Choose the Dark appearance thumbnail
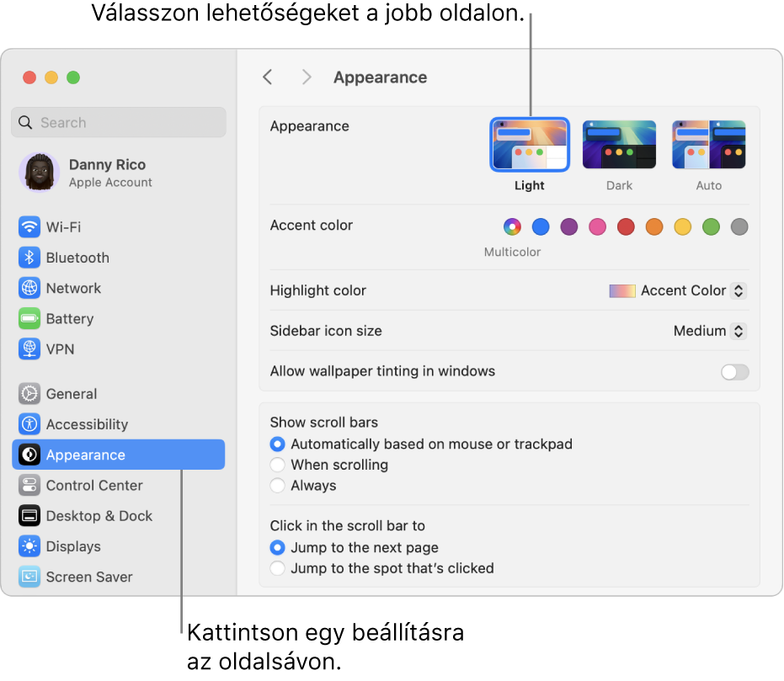 point(619,145)
